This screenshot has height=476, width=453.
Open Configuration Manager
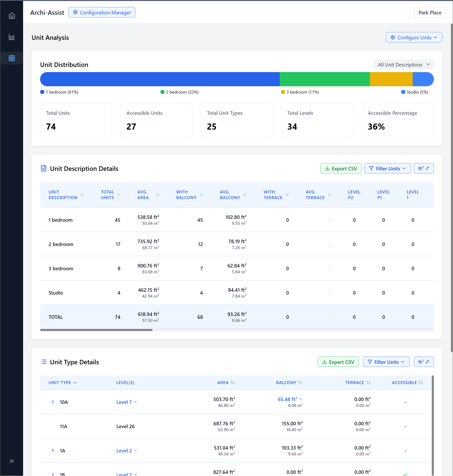coord(102,12)
